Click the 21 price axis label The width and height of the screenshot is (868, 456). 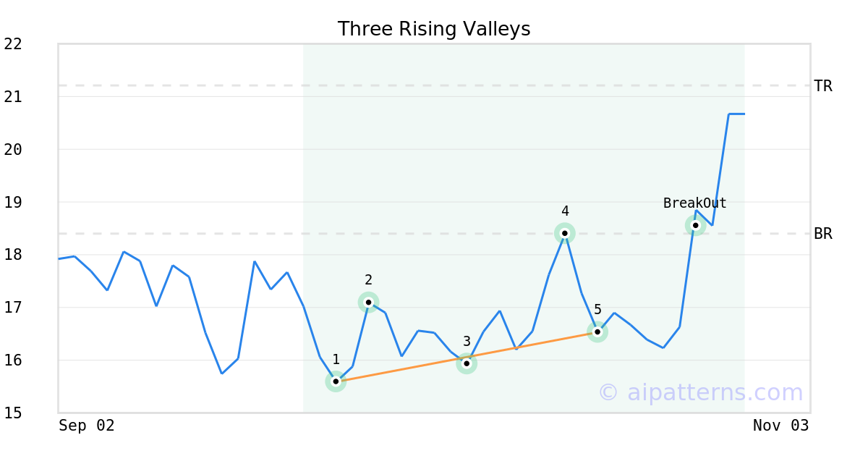tap(13, 97)
